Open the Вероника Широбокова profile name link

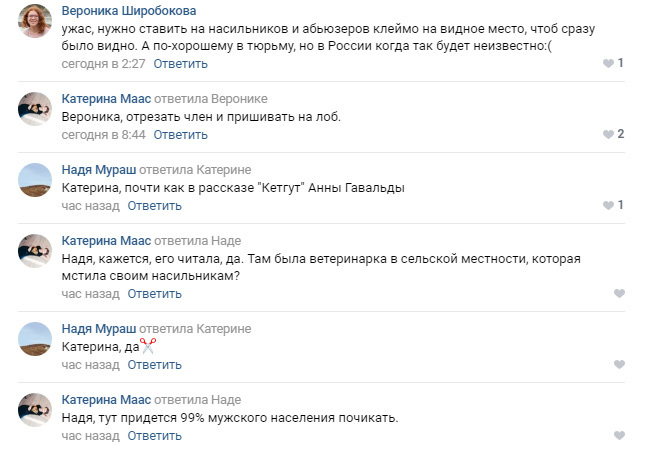pyautogui.click(x=131, y=11)
